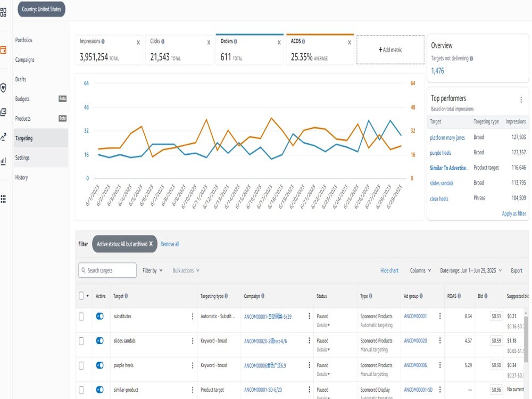Open the orange campaign manager icon in left rail
This screenshot has width=532, height=399.
click(x=3, y=50)
